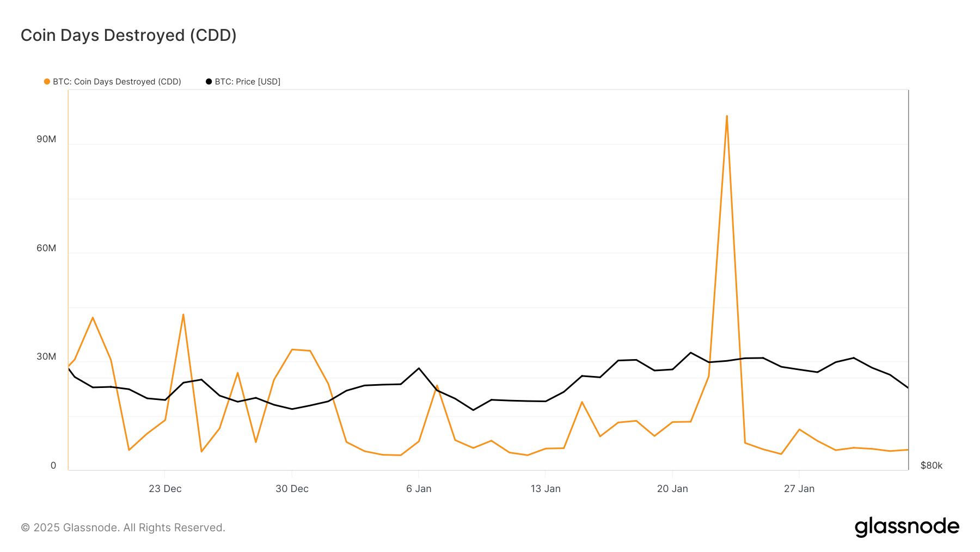The image size is (980, 552).
Task: Click the black BTC Price legend dot
Action: coord(209,82)
